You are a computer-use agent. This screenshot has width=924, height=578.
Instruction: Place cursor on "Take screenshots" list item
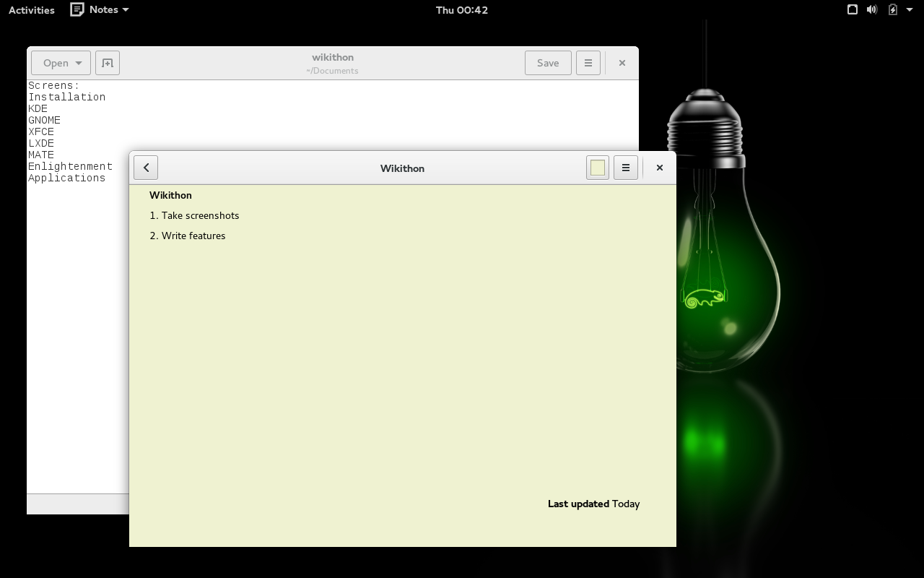coord(200,215)
